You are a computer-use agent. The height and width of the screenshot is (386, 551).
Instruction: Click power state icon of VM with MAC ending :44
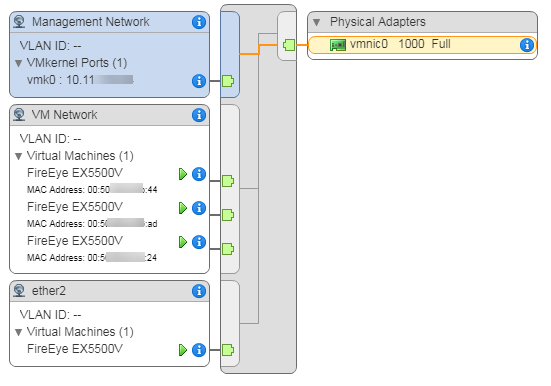183,174
